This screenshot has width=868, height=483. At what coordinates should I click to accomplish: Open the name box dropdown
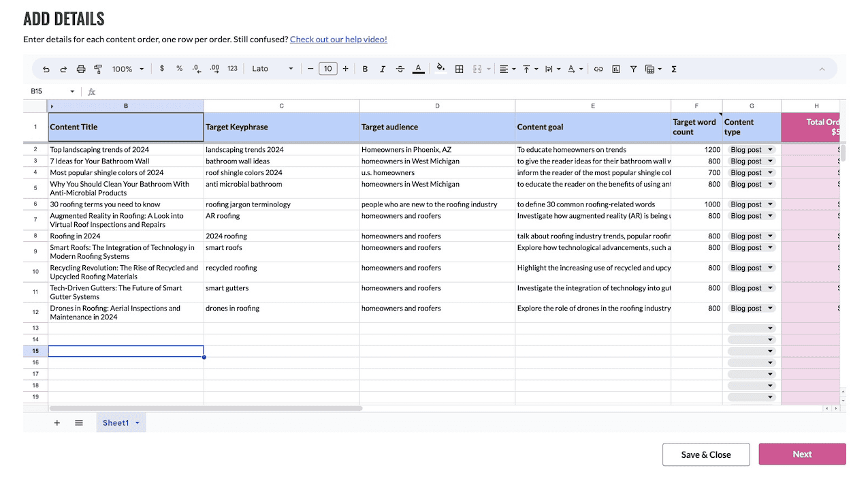point(73,91)
